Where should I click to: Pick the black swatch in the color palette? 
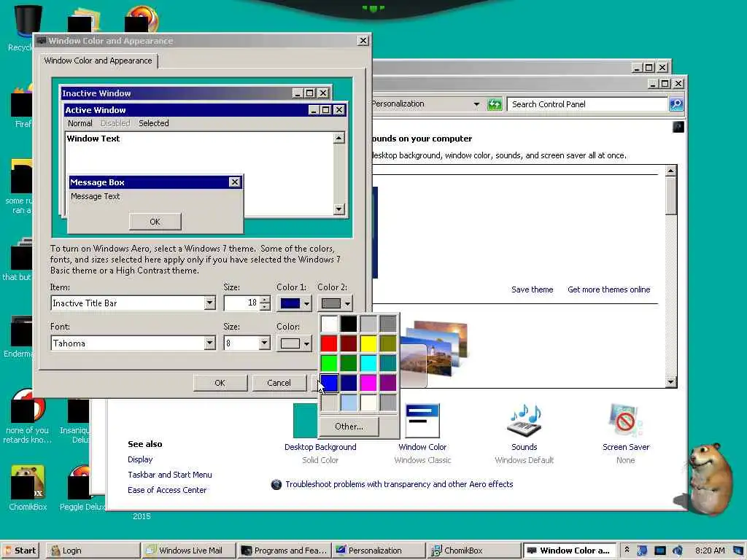[349, 324]
